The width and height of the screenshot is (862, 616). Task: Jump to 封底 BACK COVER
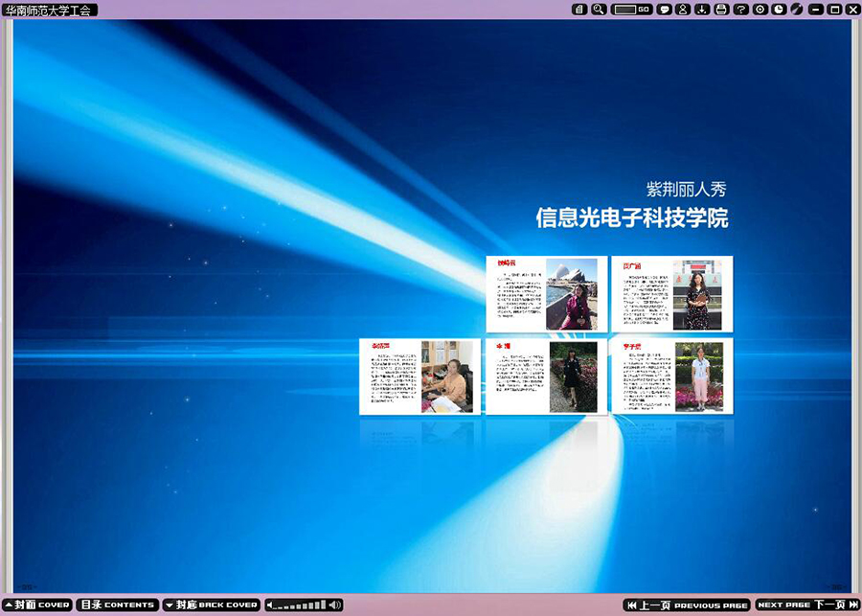[x=212, y=605]
